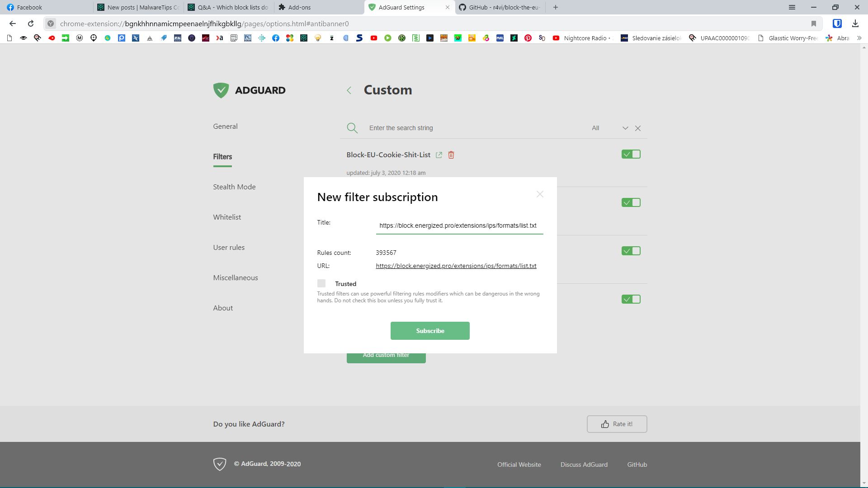Open the browser main menu button

pos(792,7)
